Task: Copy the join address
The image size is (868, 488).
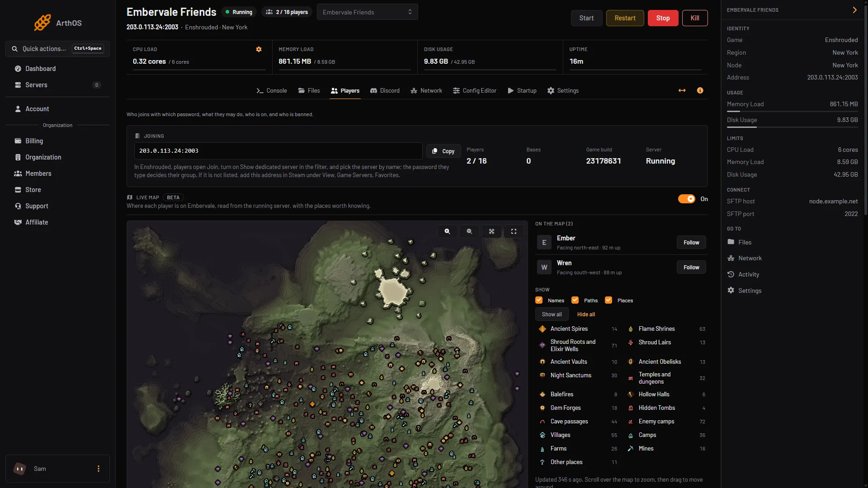Action: pyautogui.click(x=443, y=151)
